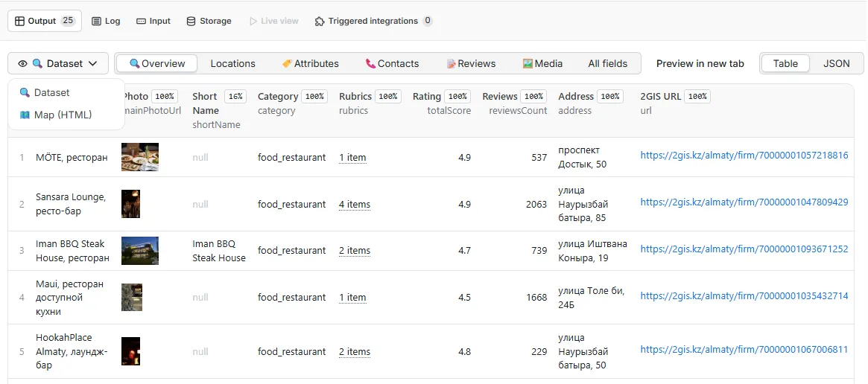868x384 pixels.
Task: Switch output format to JSON
Action: [x=836, y=63]
